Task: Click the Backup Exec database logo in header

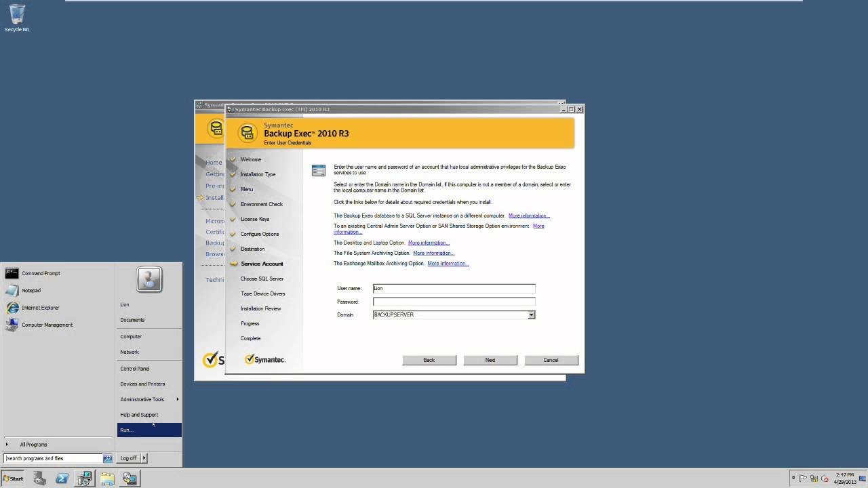Action: [248, 133]
